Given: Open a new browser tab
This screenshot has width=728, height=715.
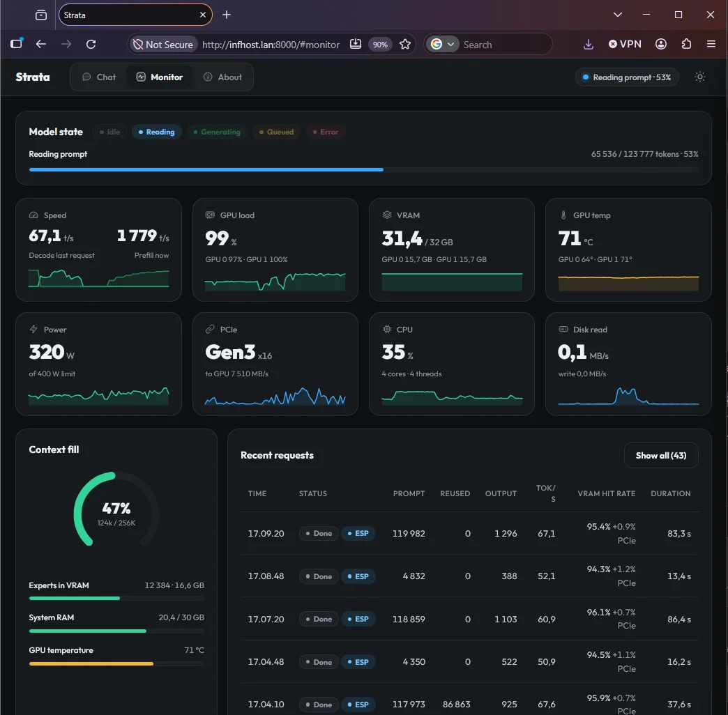Looking at the screenshot, I should tap(227, 15).
